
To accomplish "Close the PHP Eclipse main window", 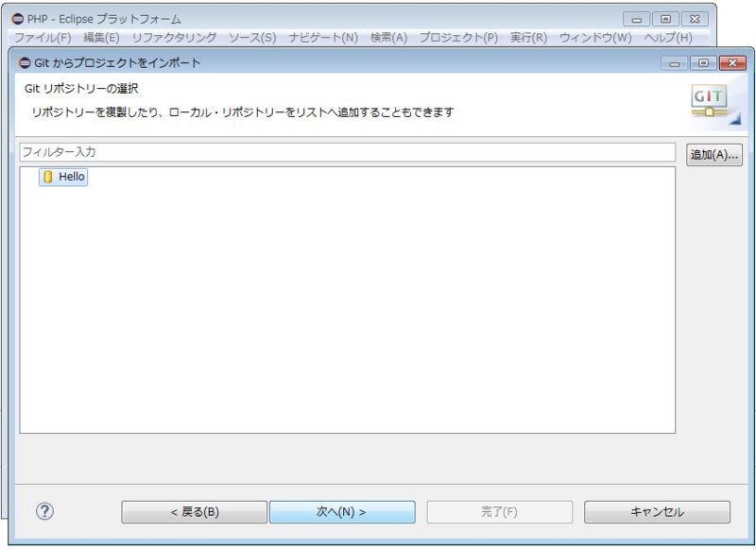I will coord(695,19).
